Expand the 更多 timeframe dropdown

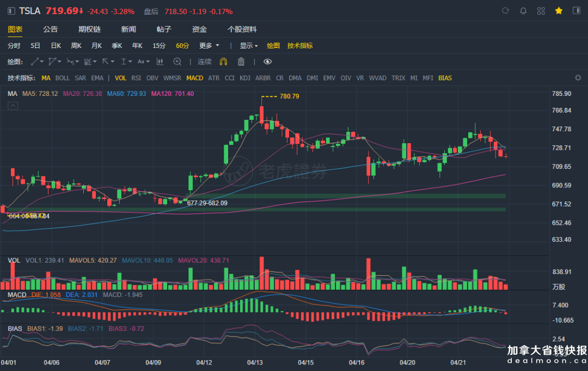coord(209,46)
